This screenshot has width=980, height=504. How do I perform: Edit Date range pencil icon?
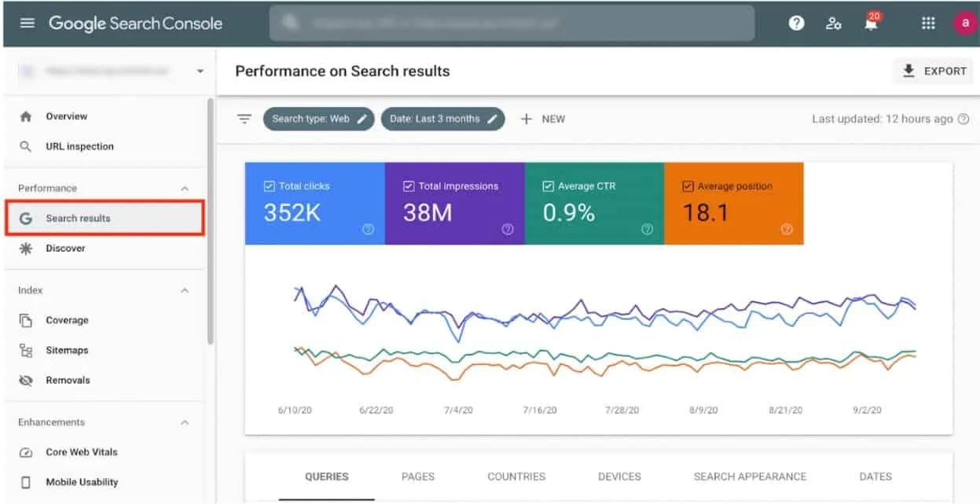tap(492, 119)
